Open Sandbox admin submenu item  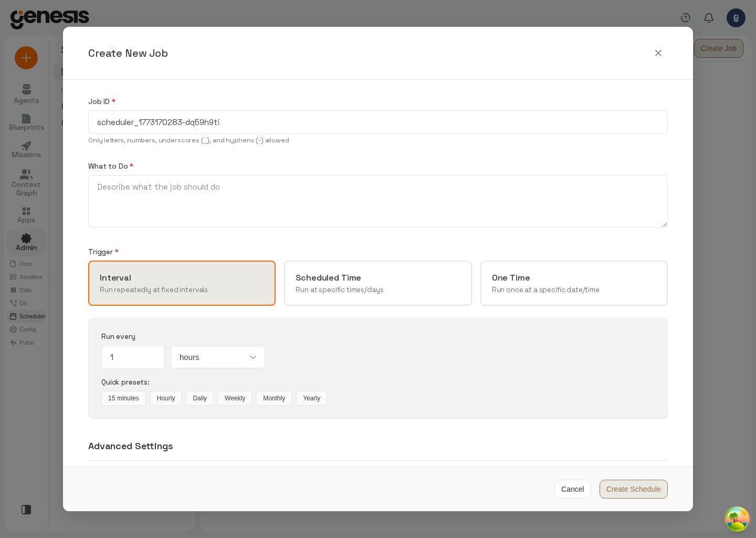click(x=26, y=277)
